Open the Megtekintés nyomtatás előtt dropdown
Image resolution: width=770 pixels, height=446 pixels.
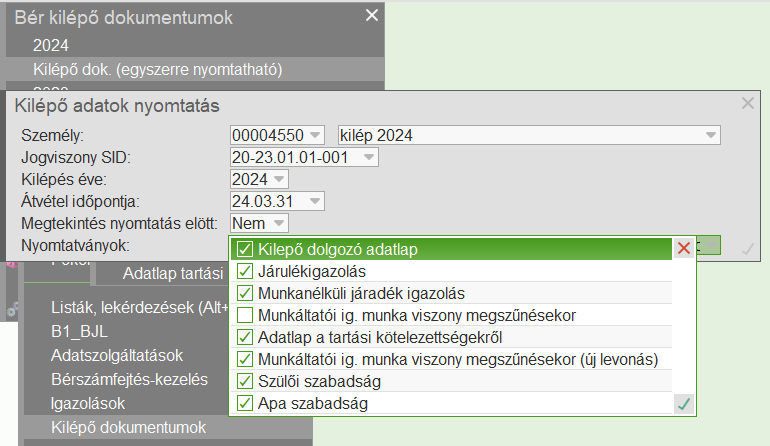pos(278,223)
